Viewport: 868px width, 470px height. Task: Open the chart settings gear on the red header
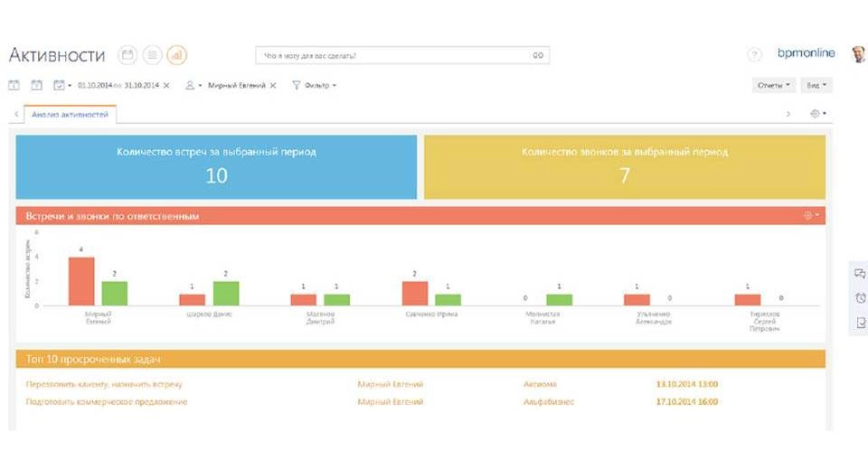[809, 216]
